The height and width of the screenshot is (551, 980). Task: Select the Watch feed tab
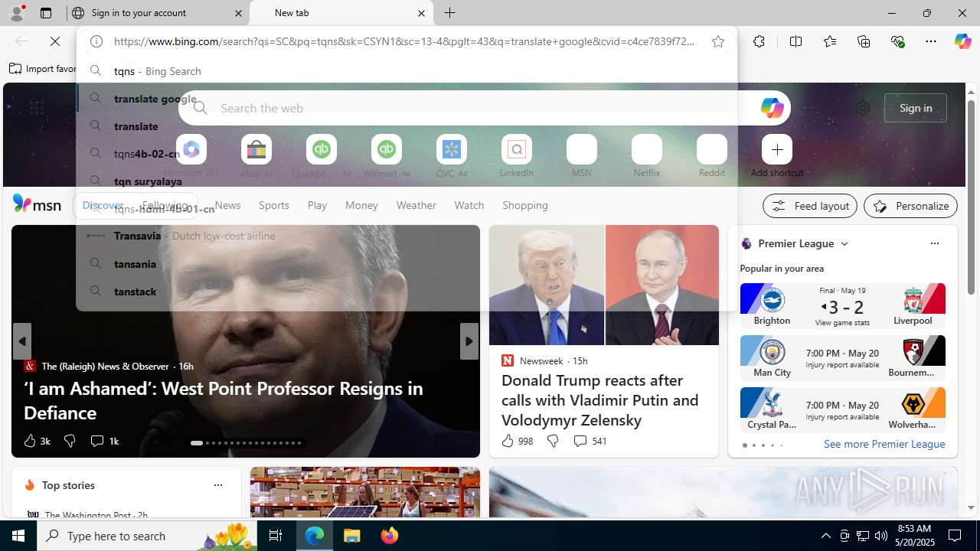[x=469, y=205]
